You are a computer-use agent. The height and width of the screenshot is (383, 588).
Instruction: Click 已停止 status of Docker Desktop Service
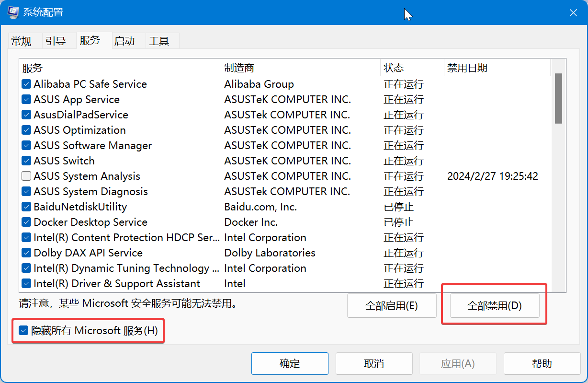[x=398, y=222]
